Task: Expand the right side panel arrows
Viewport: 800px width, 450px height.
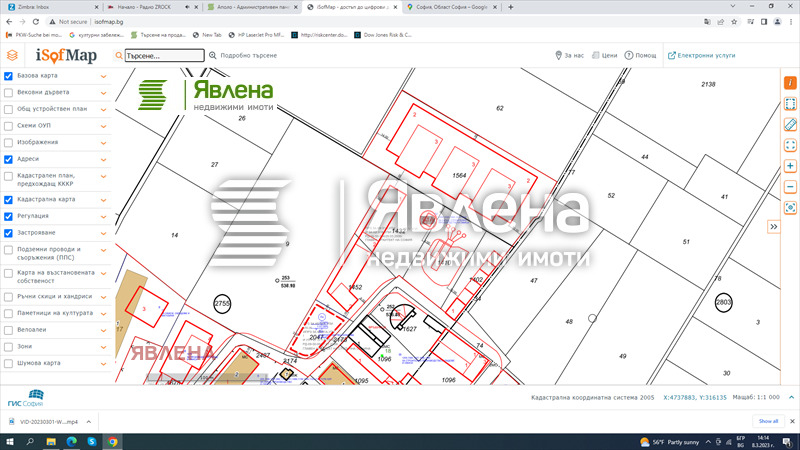Action: coord(773,227)
